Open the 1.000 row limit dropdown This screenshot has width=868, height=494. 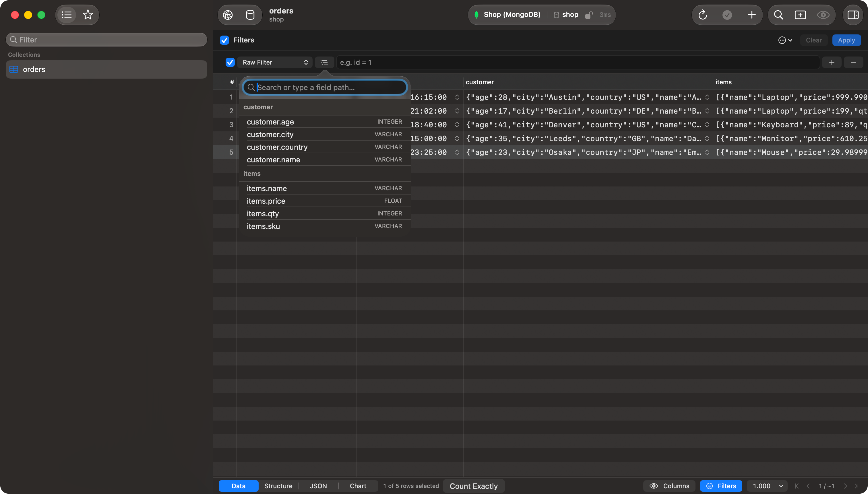[x=767, y=486]
